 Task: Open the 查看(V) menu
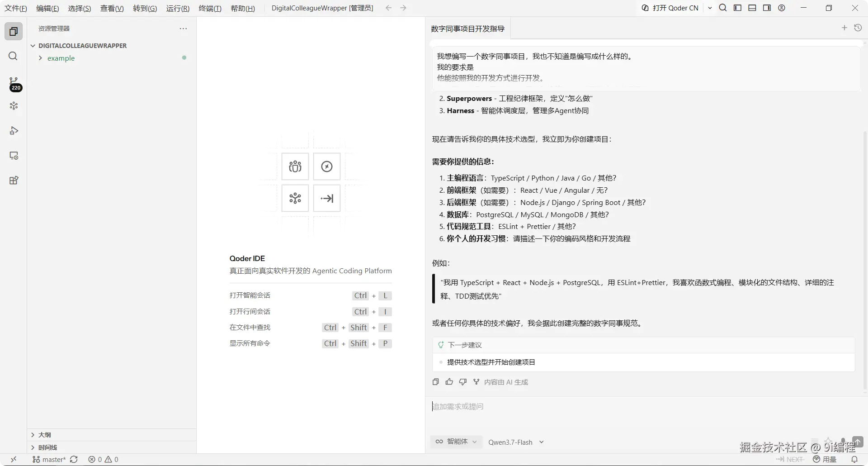click(112, 8)
